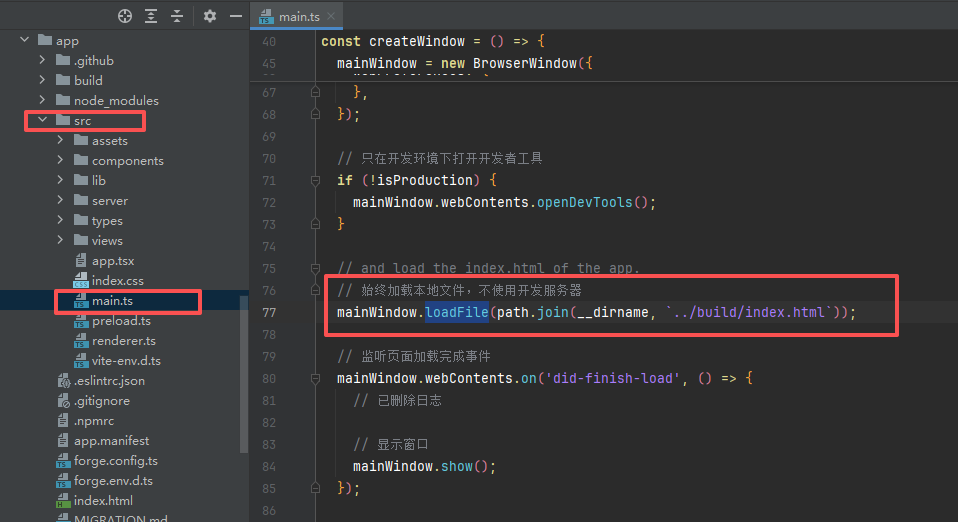Click the preload.ts TypeScript file icon
958x522 pixels.
pyautogui.click(x=81, y=321)
